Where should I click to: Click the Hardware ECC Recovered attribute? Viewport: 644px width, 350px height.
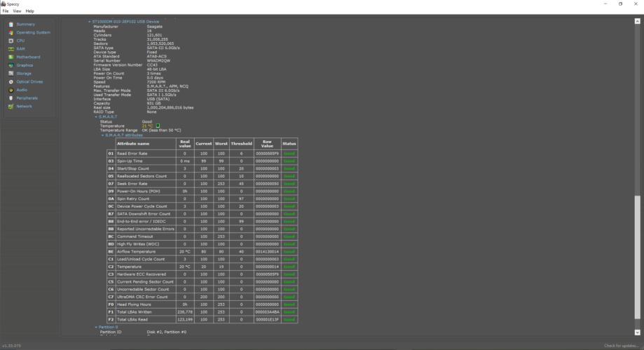[142, 274]
